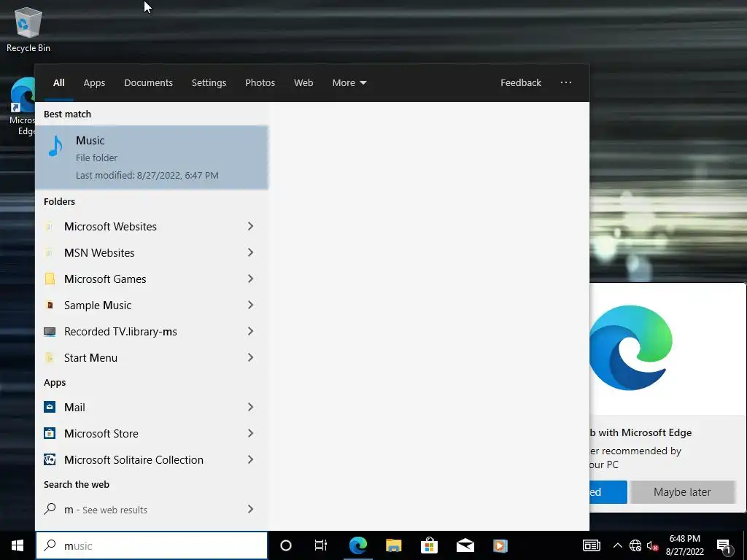Screen dimensions: 747x560
Task: Select the Microsoft Games folder result
Action: tap(152, 279)
